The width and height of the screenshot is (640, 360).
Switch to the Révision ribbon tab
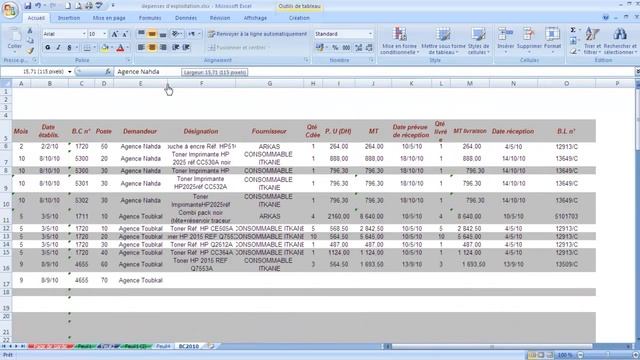click(x=220, y=18)
